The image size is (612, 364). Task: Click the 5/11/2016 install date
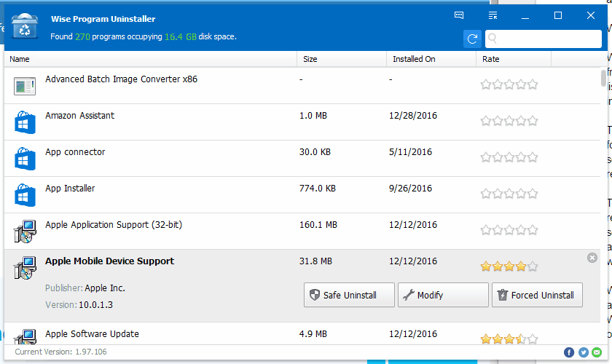pyautogui.click(x=411, y=151)
